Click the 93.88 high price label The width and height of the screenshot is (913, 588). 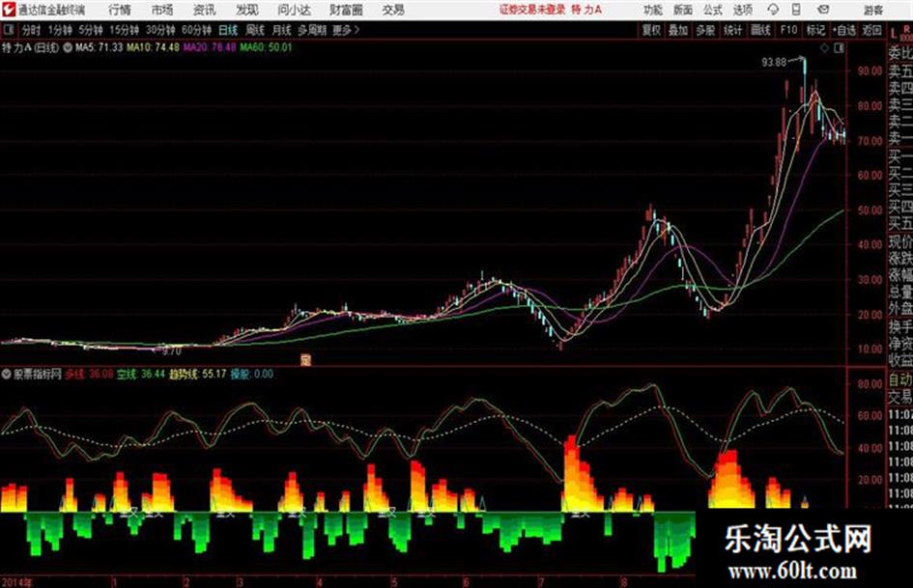tap(774, 63)
